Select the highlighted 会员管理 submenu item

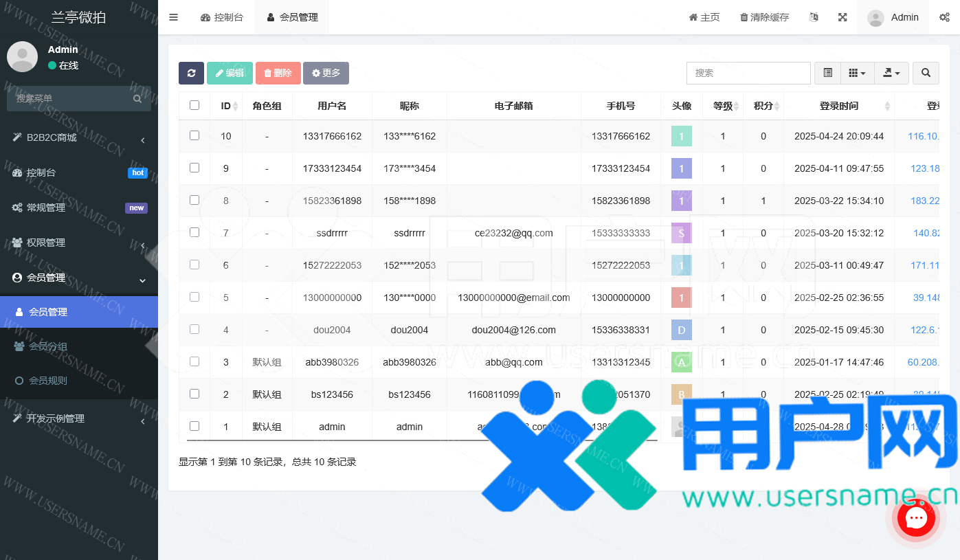pos(79,312)
